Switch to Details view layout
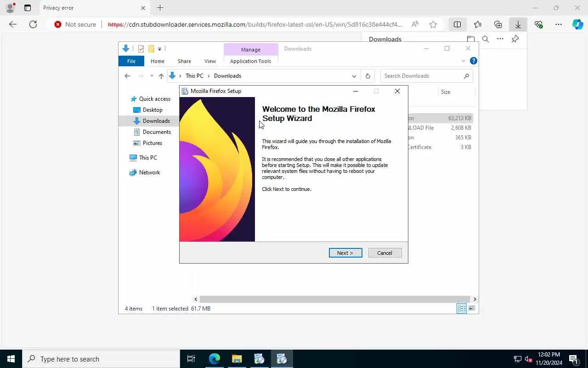The height and width of the screenshot is (368, 588). click(462, 309)
